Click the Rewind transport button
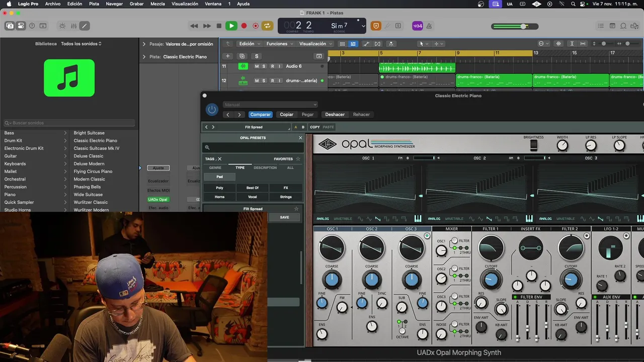Image resolution: width=644 pixels, height=362 pixels. click(194, 26)
